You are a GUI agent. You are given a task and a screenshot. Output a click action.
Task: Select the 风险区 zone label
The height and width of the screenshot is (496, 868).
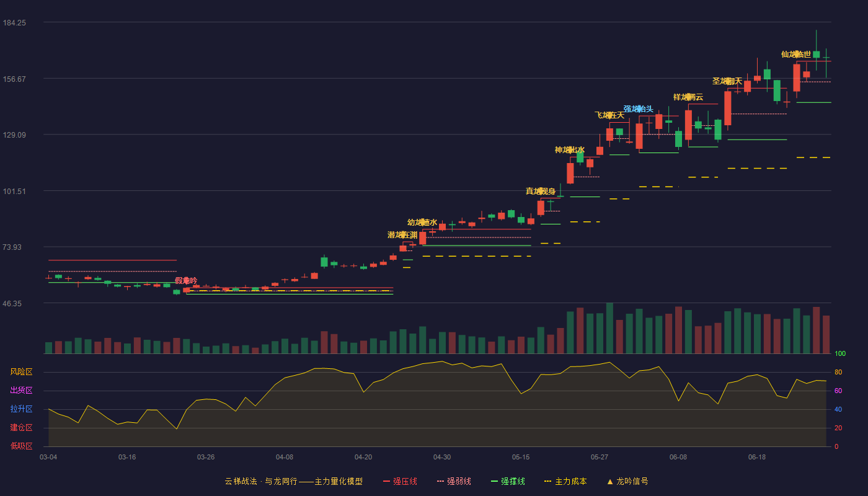click(21, 372)
